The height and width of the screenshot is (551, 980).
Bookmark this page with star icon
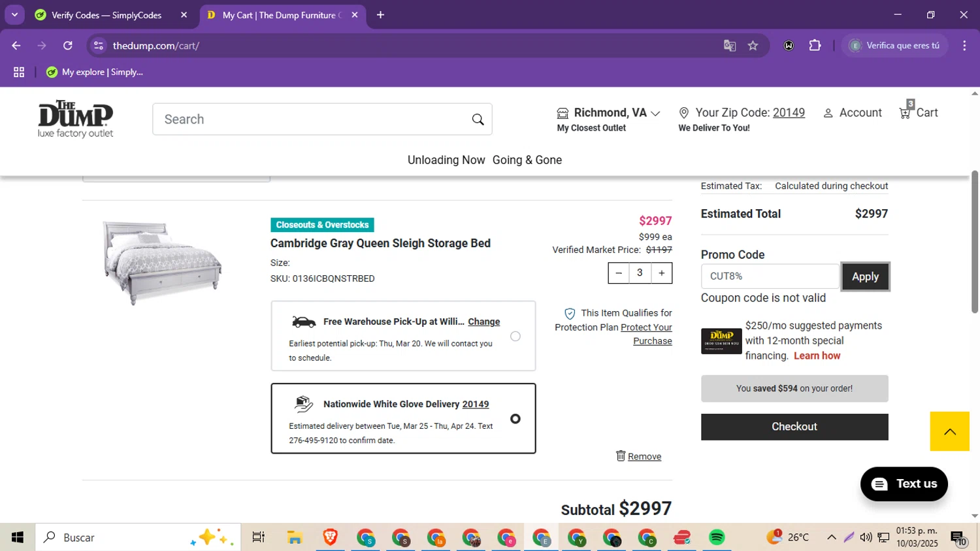pos(753,45)
